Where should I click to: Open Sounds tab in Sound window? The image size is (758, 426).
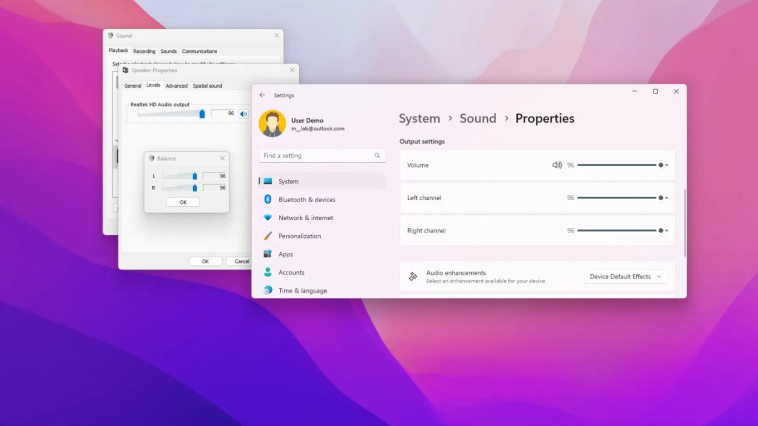(169, 51)
